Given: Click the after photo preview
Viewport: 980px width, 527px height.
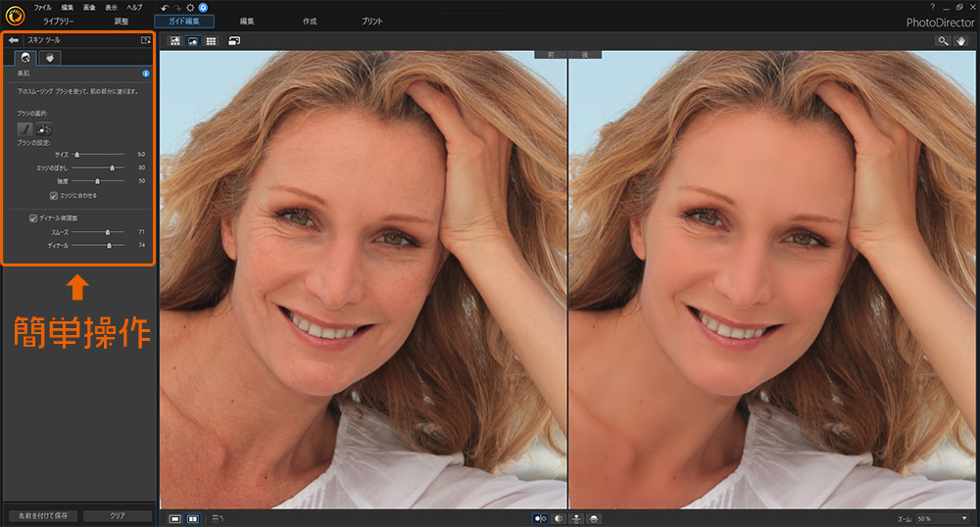Looking at the screenshot, I should pyautogui.click(x=772, y=280).
